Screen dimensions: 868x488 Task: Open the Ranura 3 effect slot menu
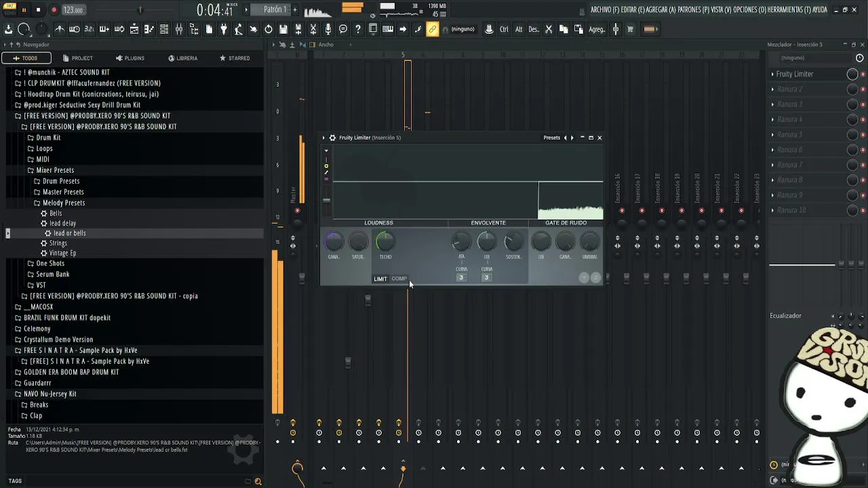point(772,104)
